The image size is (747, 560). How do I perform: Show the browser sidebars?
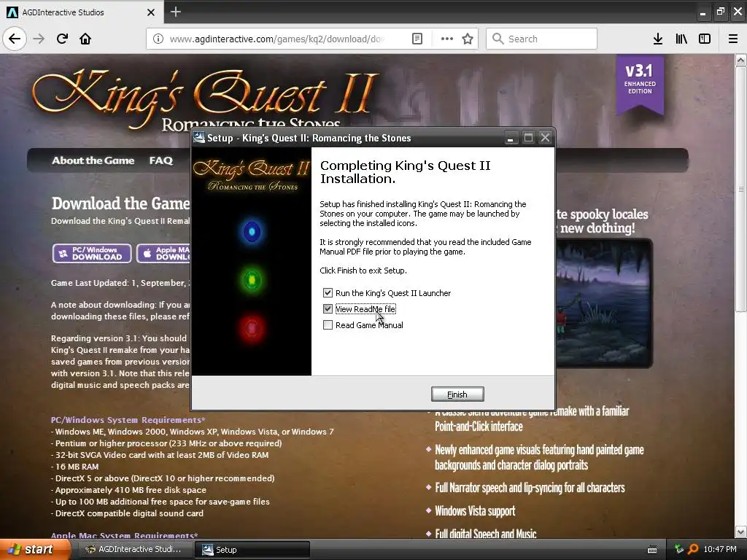click(705, 39)
